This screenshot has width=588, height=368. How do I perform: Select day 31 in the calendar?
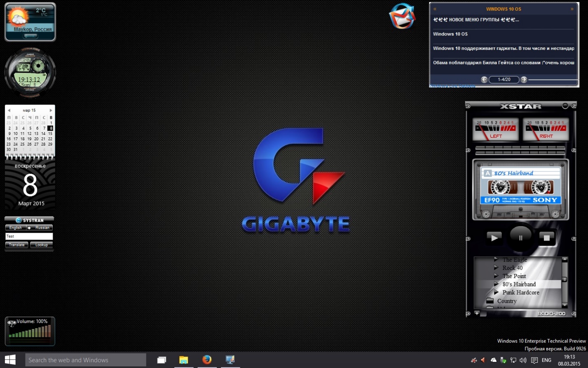[x=16, y=150]
